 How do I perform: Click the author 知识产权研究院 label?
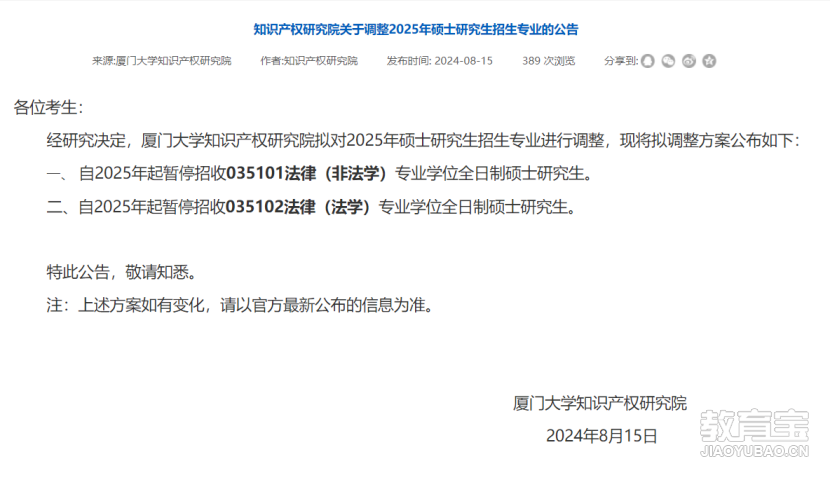click(320, 61)
